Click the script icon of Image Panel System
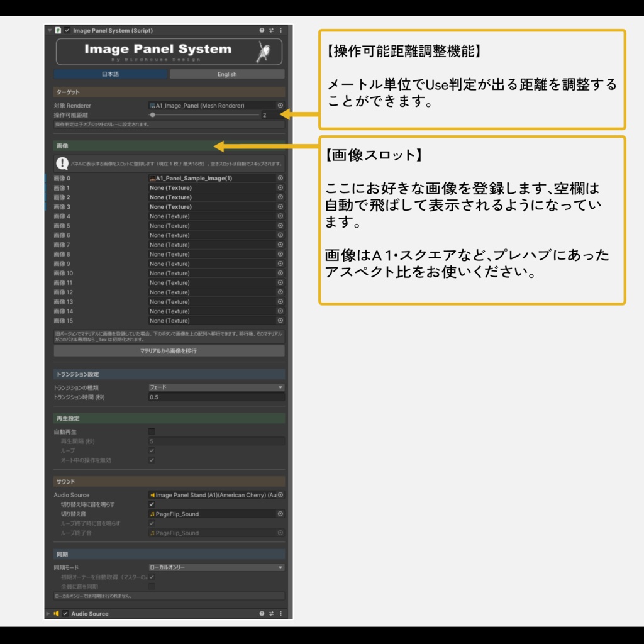Image resolution: width=644 pixels, height=644 pixels. point(58,30)
